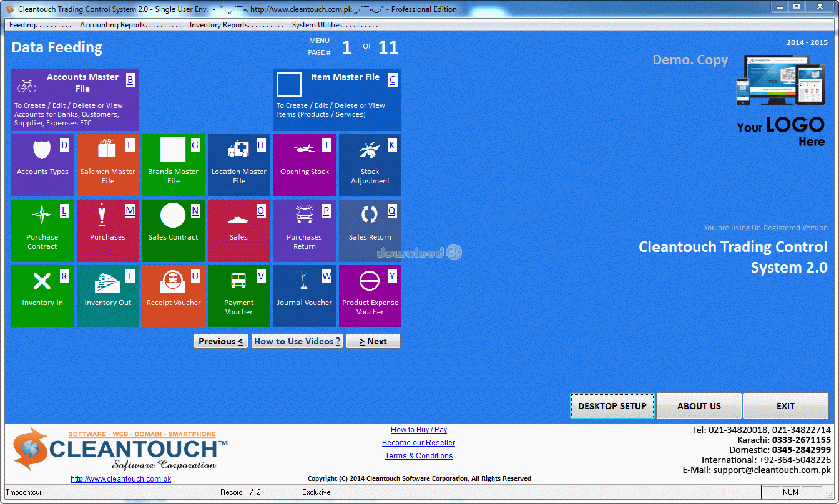
Task: Open Become our Reseller link
Action: [x=419, y=443]
